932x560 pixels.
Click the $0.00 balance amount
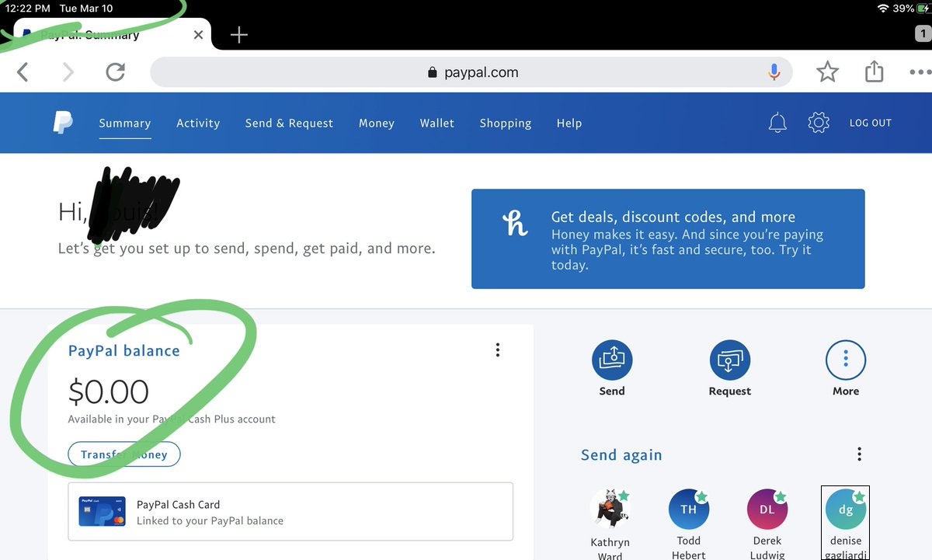click(109, 392)
